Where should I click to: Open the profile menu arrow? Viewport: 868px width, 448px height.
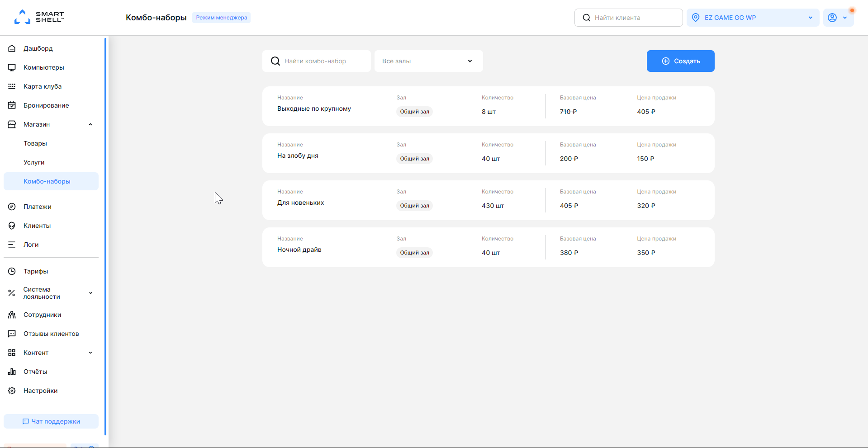(845, 18)
